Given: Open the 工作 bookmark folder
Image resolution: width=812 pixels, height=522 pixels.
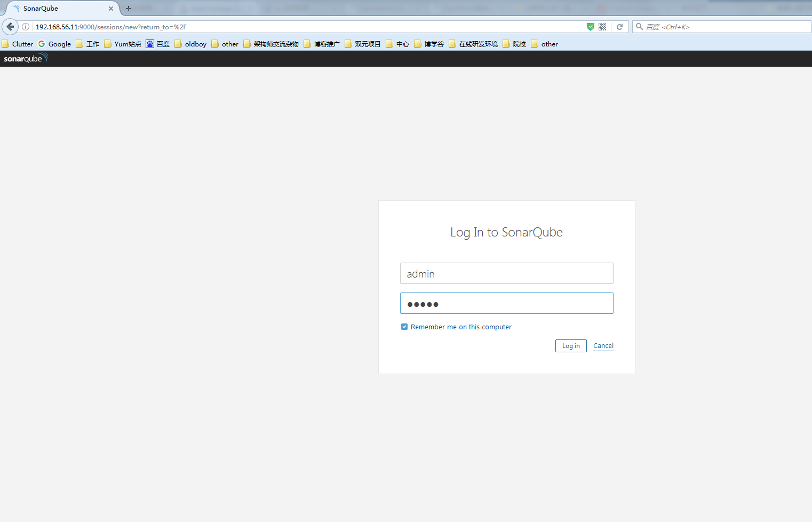Looking at the screenshot, I should pyautogui.click(x=87, y=44).
